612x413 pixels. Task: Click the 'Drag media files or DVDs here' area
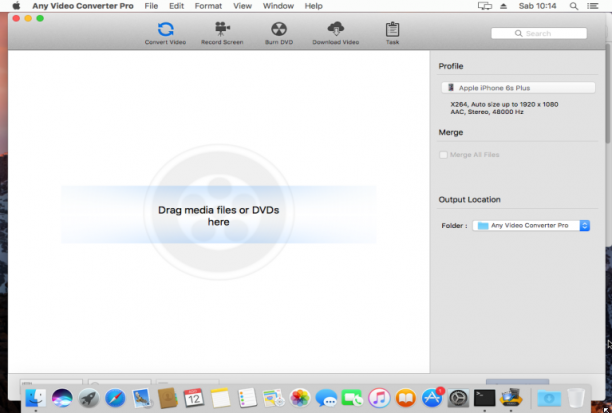[219, 216]
